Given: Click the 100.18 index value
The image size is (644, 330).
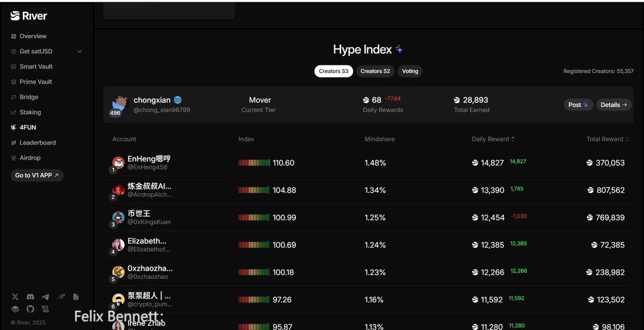Looking at the screenshot, I should [283, 272].
